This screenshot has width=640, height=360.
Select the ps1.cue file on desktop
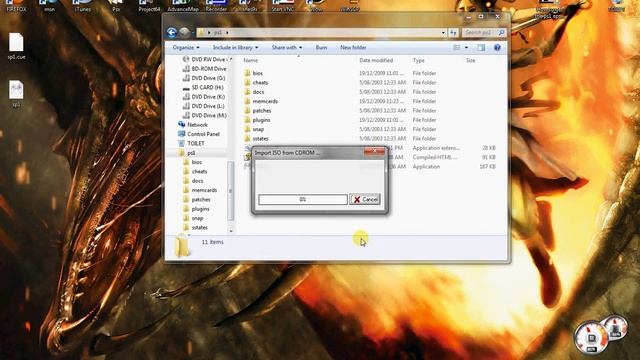(x=16, y=46)
